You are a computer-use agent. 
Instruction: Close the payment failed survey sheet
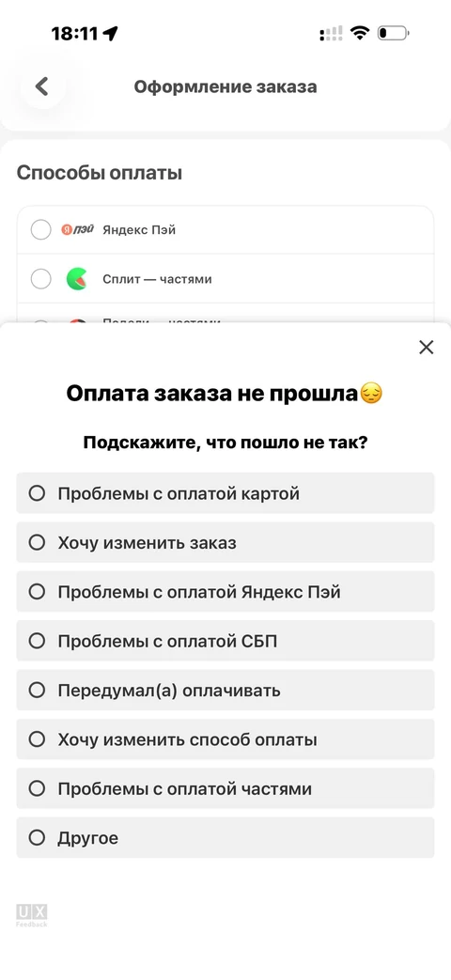click(x=426, y=347)
